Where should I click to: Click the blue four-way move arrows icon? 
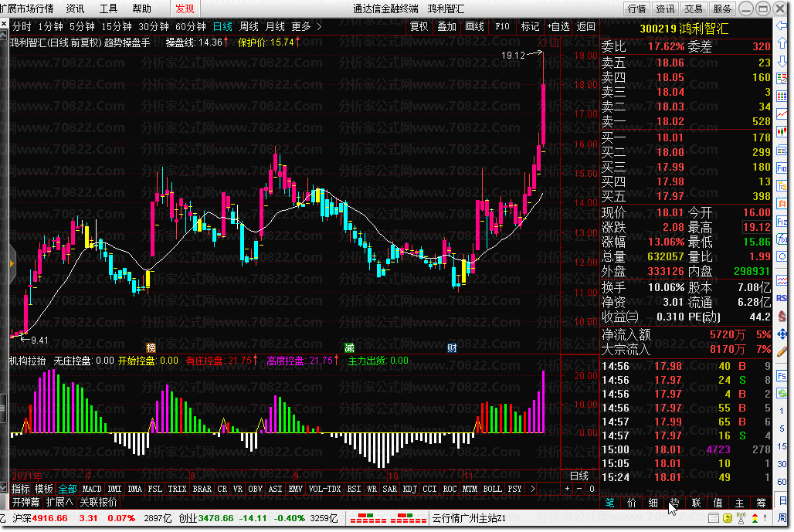click(782, 334)
